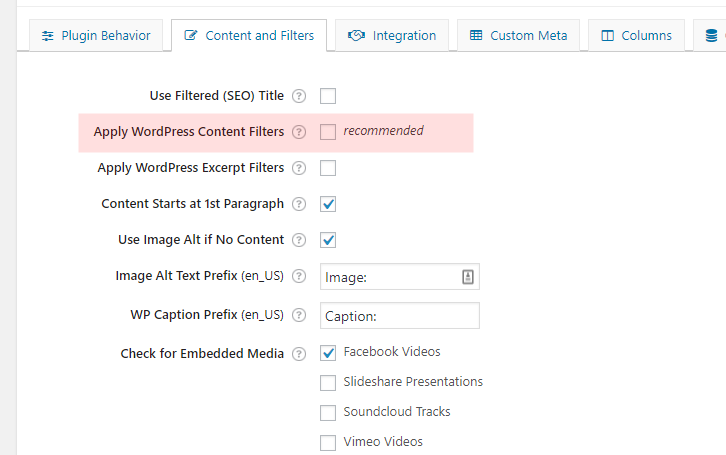Click help icon for Apply WordPress Content Filters

[298, 132]
